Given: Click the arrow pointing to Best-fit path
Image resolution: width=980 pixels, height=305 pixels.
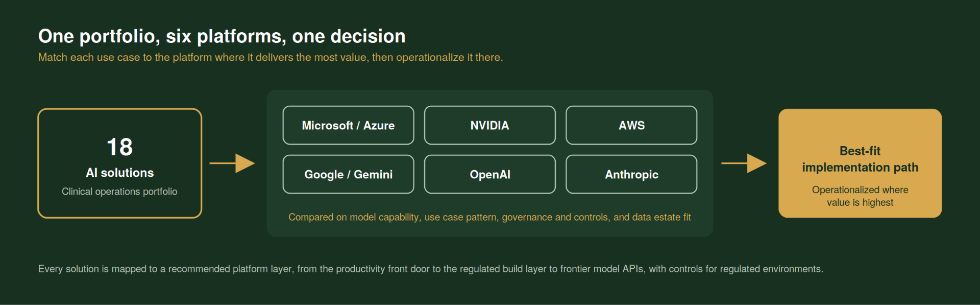Looking at the screenshot, I should pyautogui.click(x=744, y=163).
